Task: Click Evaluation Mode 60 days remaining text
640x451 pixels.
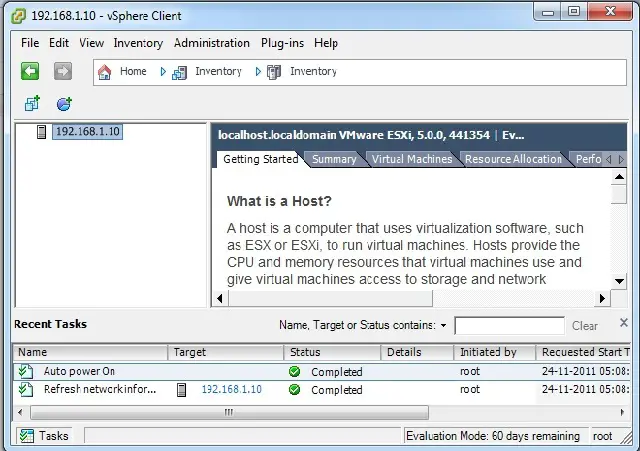Action: point(493,436)
